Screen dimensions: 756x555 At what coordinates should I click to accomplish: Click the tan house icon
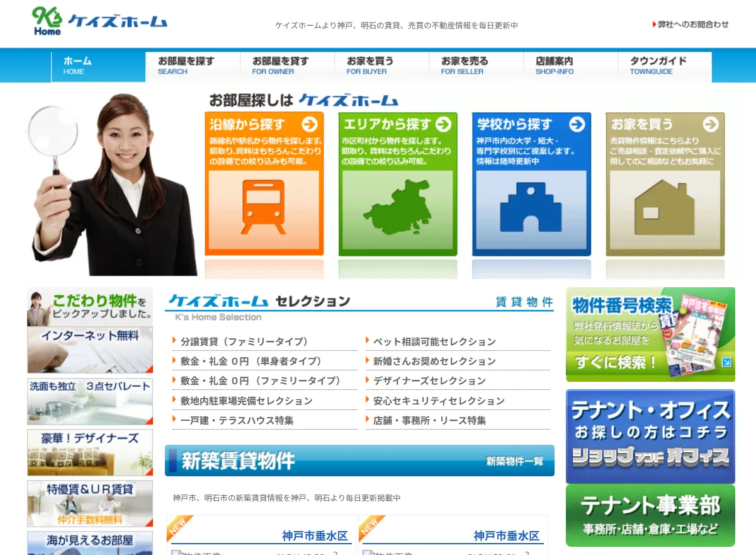(665, 208)
